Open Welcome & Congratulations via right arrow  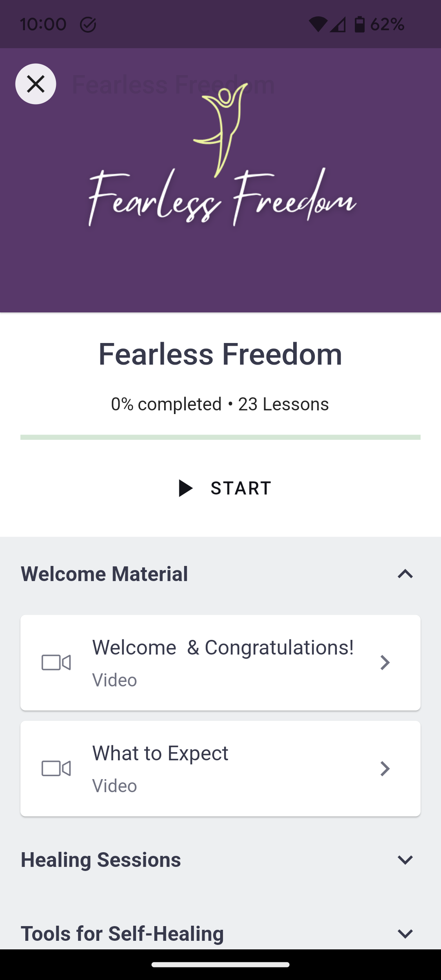385,662
